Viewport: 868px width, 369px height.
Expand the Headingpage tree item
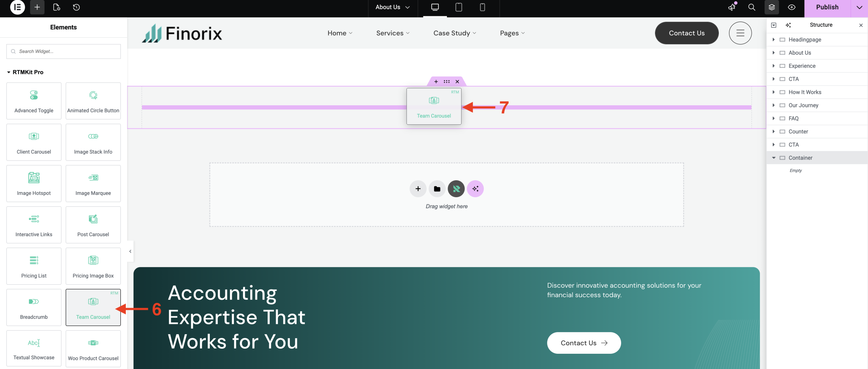click(773, 40)
